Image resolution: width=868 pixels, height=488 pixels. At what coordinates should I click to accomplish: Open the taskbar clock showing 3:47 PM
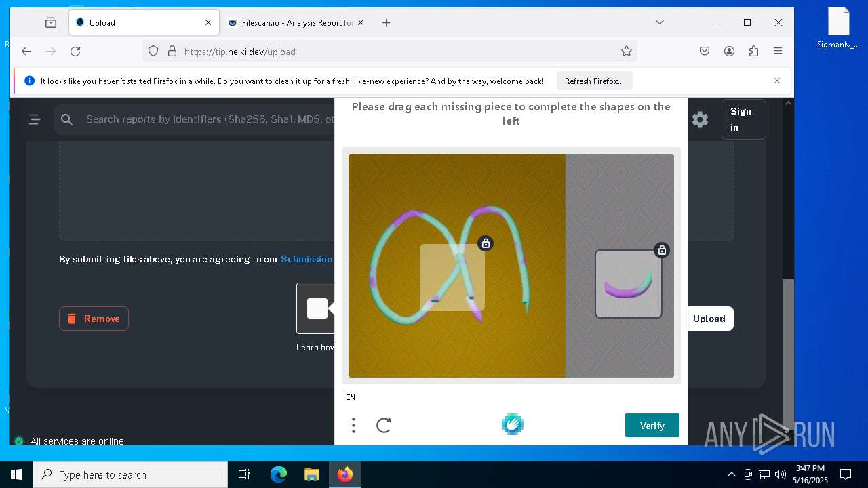(810, 474)
